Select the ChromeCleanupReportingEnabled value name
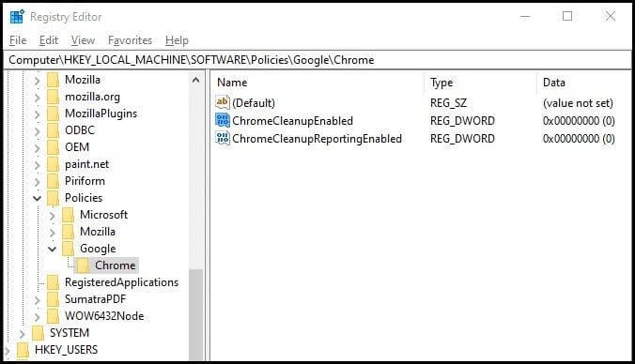The image size is (635, 364). coord(317,138)
